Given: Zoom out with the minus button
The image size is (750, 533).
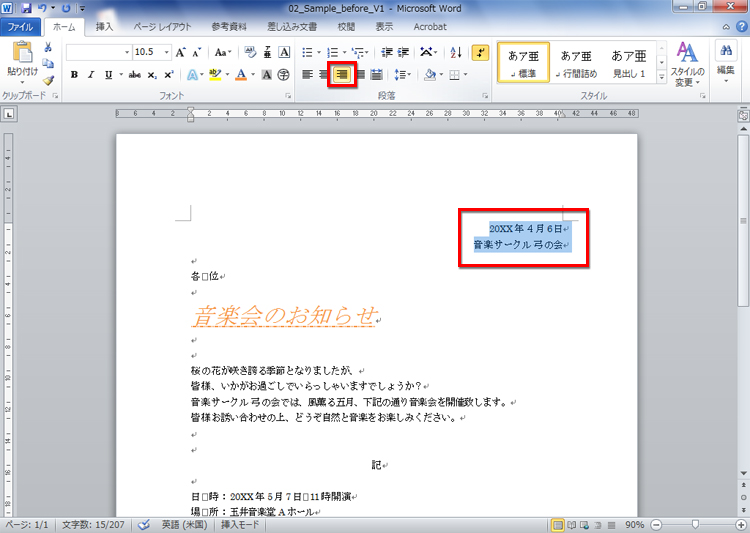Looking at the screenshot, I should (x=656, y=525).
